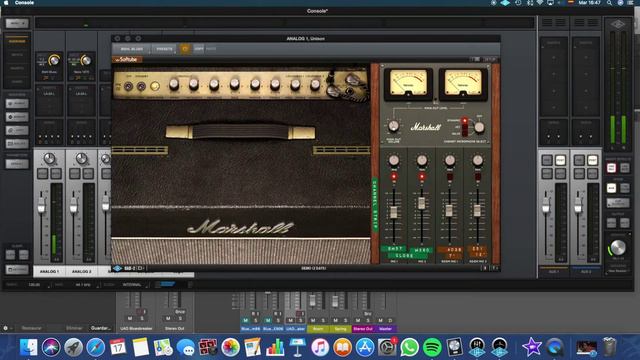Toggle the MIC 1 red on LED
The height and width of the screenshot is (360, 640).
tap(394, 177)
